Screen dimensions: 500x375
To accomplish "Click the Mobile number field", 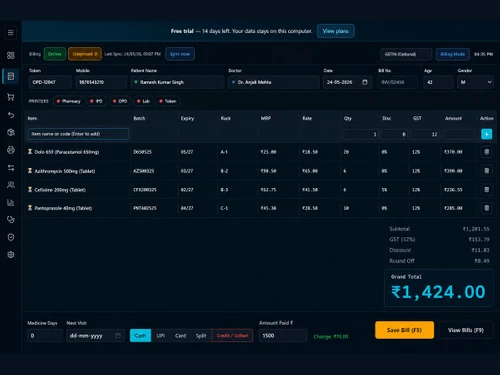I will pyautogui.click(x=101, y=82).
